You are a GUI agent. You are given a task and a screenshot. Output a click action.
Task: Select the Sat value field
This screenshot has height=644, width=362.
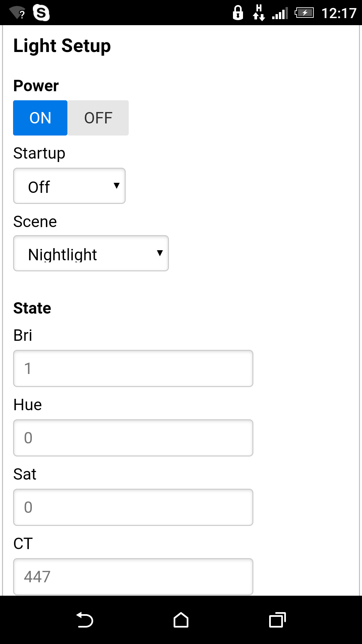tap(133, 507)
